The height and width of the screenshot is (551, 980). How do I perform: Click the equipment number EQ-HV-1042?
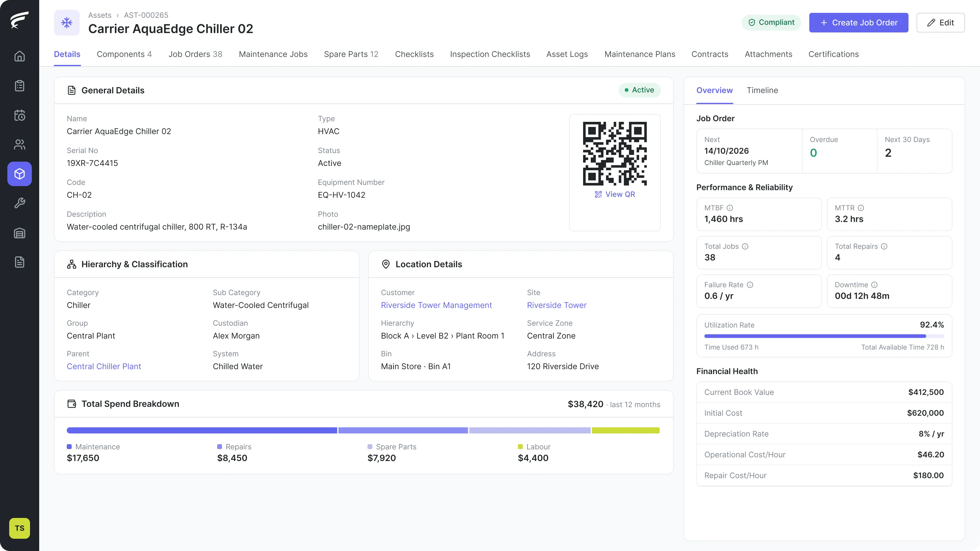[x=342, y=195]
